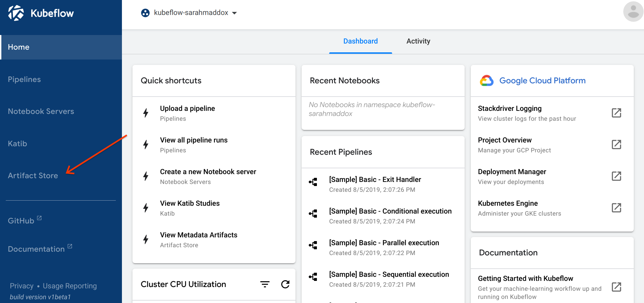Viewport: 644px width, 303px height.
Task: Click lightning icon for View Metadata Artifacts
Action: [146, 239]
